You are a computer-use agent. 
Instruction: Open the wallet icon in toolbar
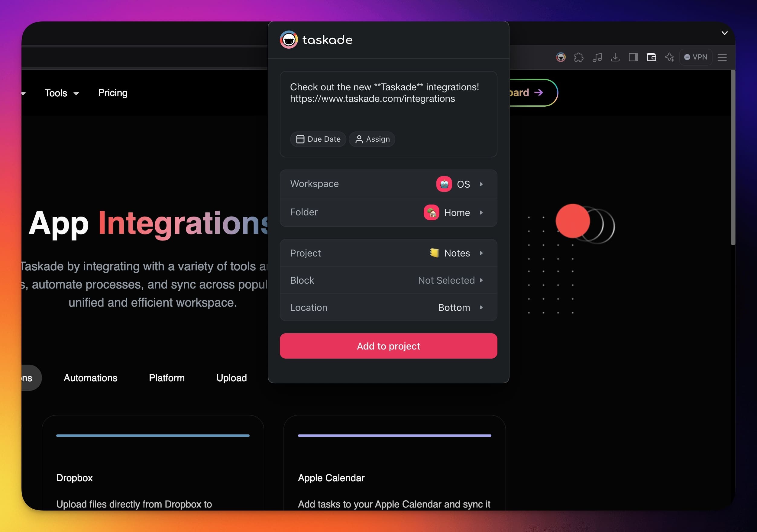[651, 57]
